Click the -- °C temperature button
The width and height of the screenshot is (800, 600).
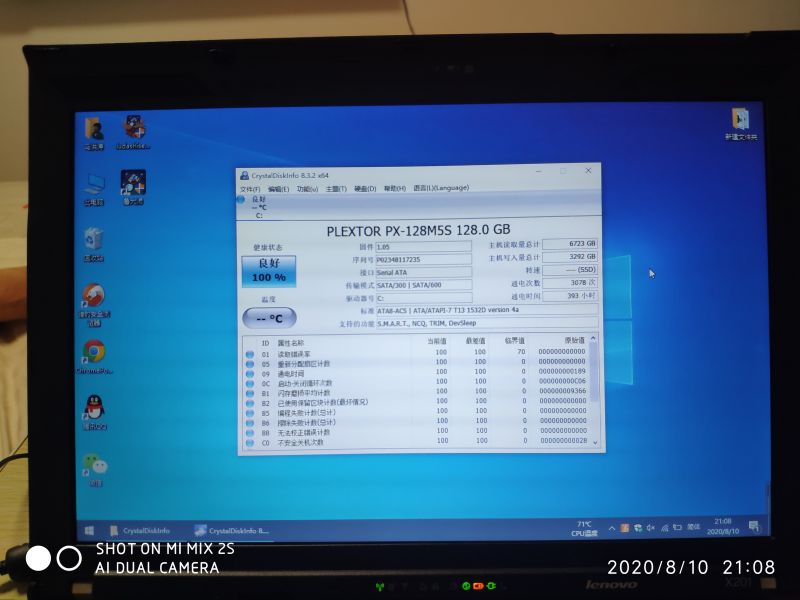point(269,318)
